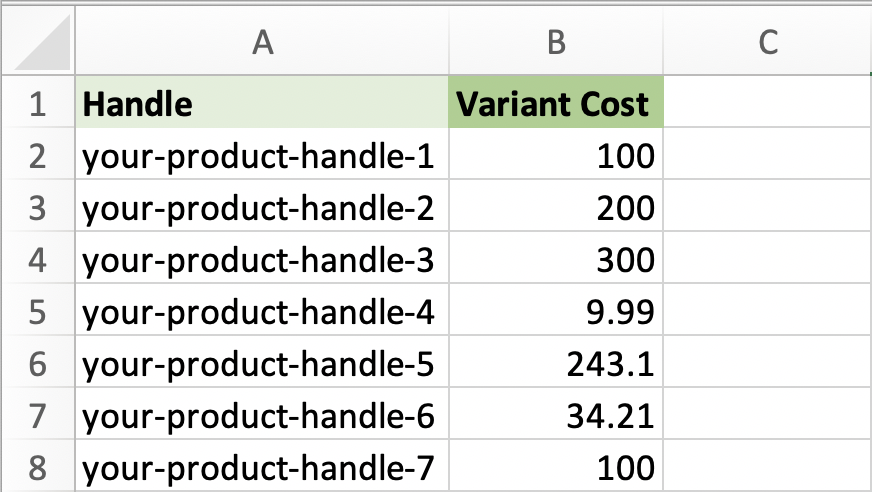Select row 5 header

(38, 310)
